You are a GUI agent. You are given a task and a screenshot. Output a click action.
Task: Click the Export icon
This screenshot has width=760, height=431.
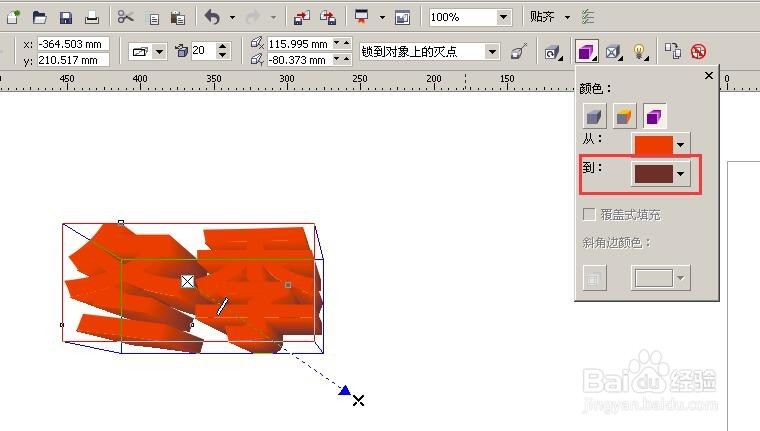328,18
